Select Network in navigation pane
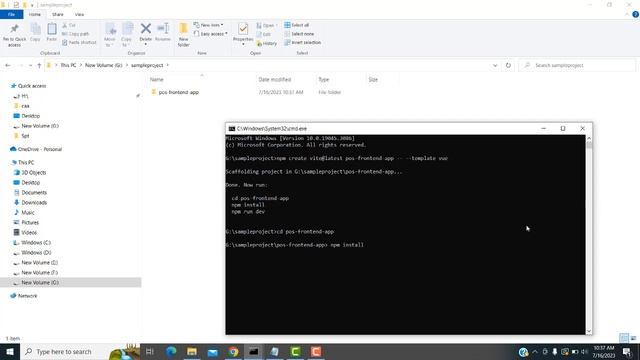This screenshot has height=360, width=640. point(27,296)
